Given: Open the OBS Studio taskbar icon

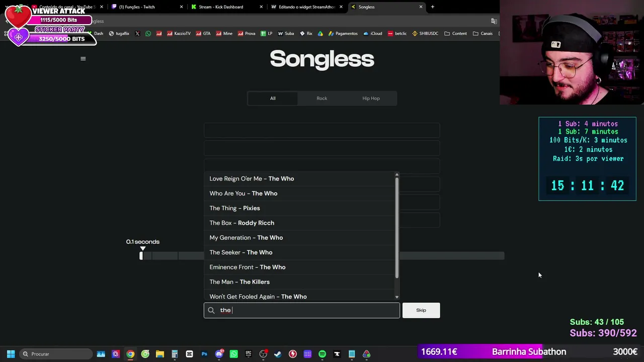Looking at the screenshot, I should [x=263, y=354].
